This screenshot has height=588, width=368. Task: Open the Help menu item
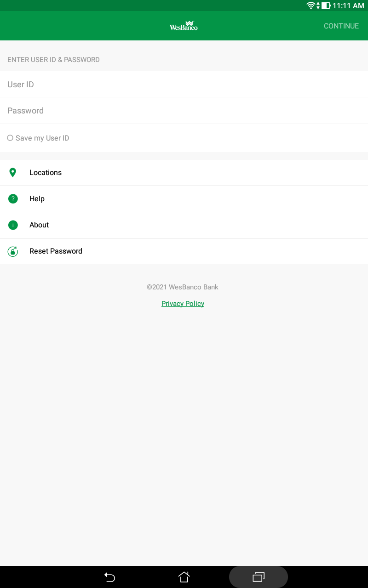184,199
